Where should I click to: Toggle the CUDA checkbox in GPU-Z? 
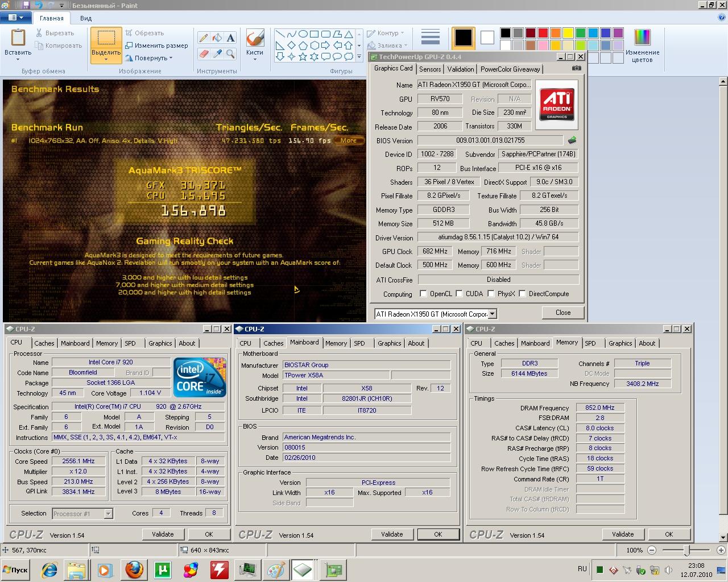(459, 294)
